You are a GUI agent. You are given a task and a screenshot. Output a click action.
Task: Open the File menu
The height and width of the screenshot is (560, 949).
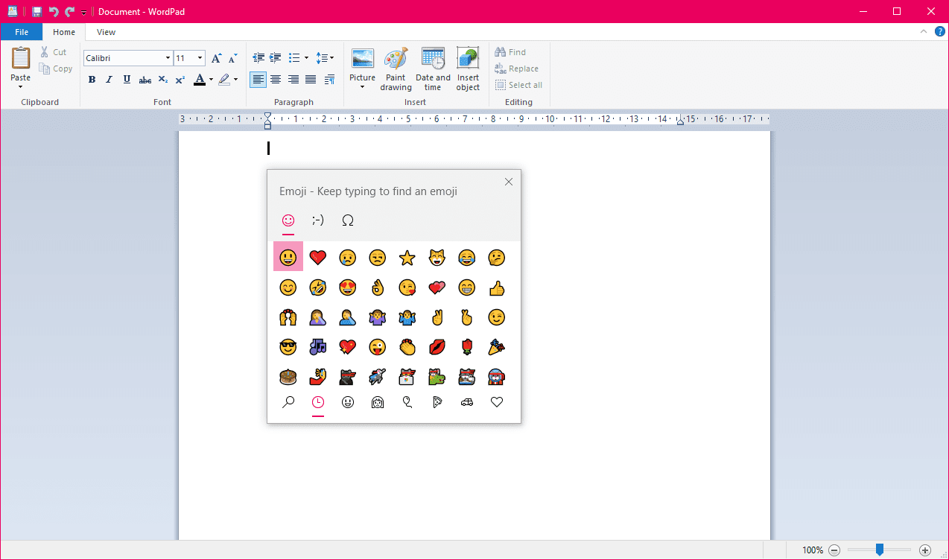22,32
